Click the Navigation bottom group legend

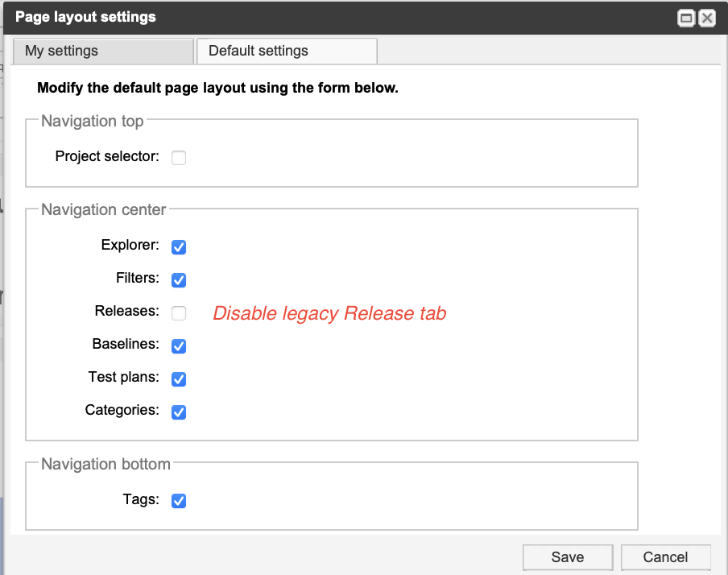pyautogui.click(x=105, y=464)
